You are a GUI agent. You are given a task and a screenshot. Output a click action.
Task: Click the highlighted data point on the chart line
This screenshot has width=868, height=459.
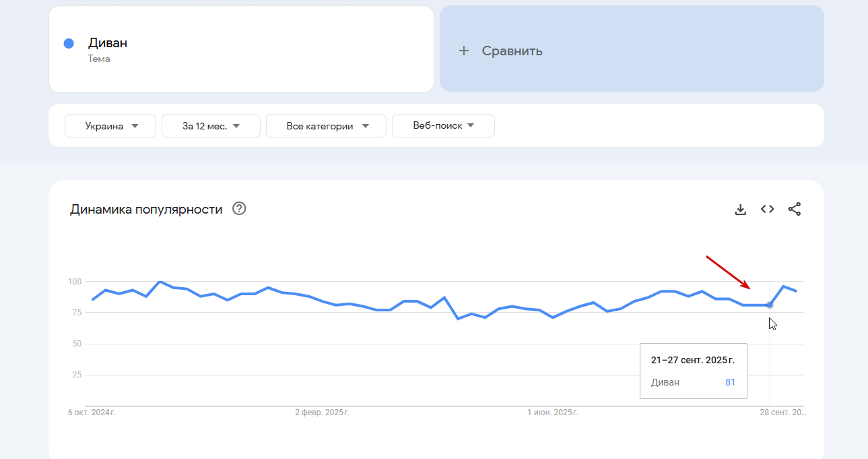coord(770,305)
